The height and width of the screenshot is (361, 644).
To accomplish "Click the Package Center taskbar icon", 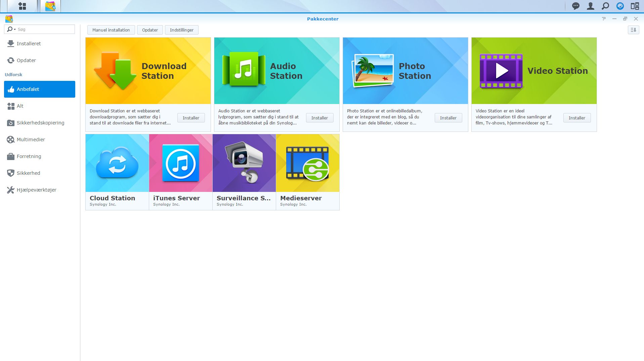I will [50, 6].
